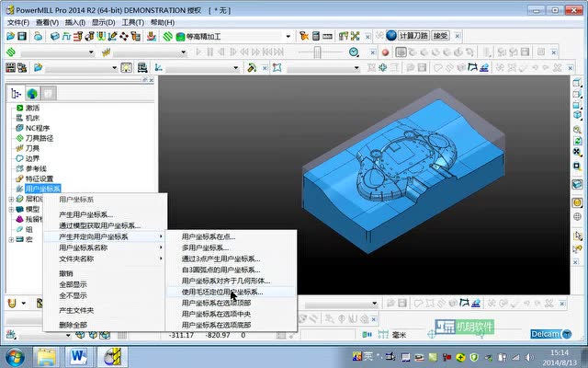
Task: Open the 等高精加工 strategy dropdown
Action: tap(288, 37)
